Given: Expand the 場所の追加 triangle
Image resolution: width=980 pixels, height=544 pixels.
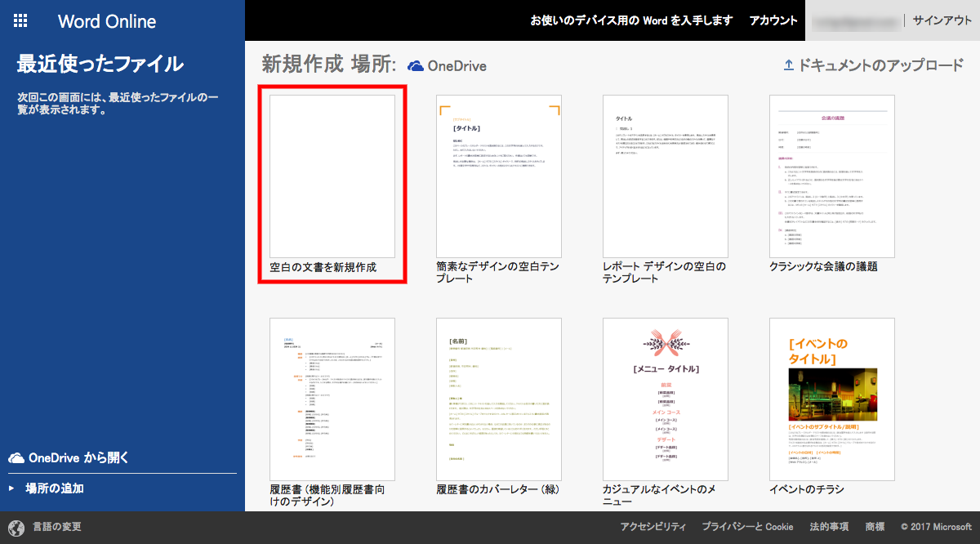Looking at the screenshot, I should 11,488.
